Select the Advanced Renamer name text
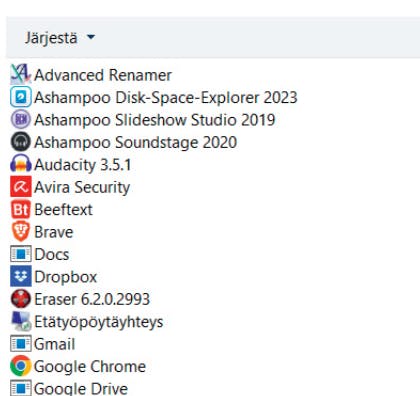Image resolution: width=420 pixels, height=396 pixels. tap(103, 75)
